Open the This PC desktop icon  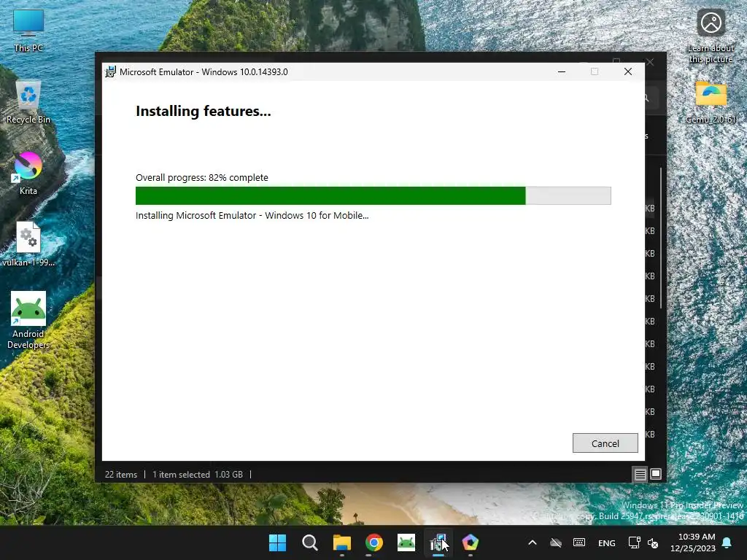[x=28, y=31]
